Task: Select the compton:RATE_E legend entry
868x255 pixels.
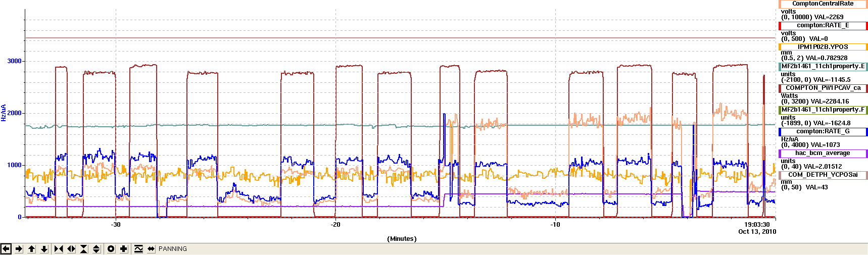Action: pos(823,25)
